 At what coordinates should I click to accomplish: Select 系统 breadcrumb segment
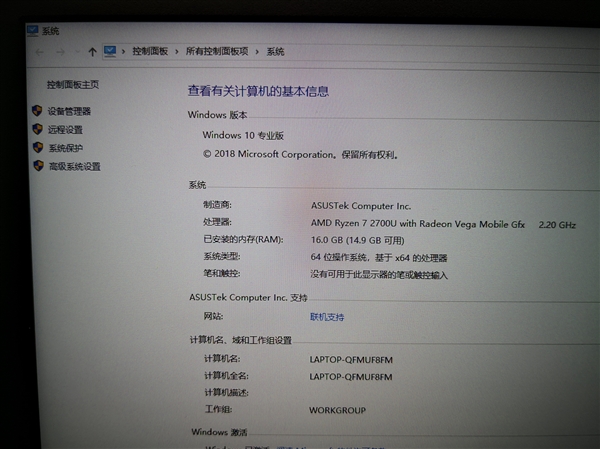tap(275, 52)
